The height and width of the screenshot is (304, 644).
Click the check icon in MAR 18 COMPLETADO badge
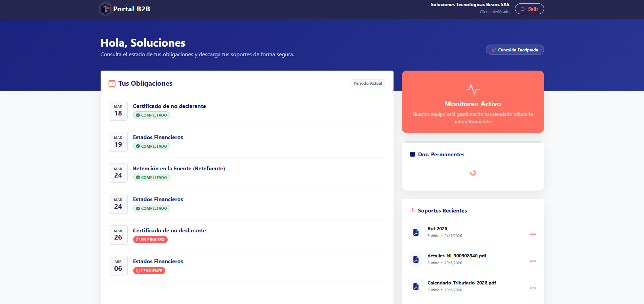[138, 115]
